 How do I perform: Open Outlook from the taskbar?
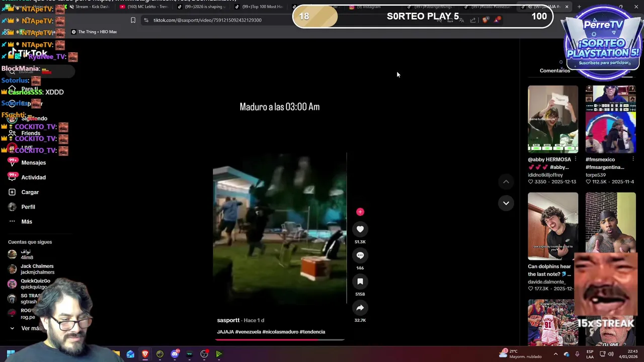pyautogui.click(x=130, y=354)
